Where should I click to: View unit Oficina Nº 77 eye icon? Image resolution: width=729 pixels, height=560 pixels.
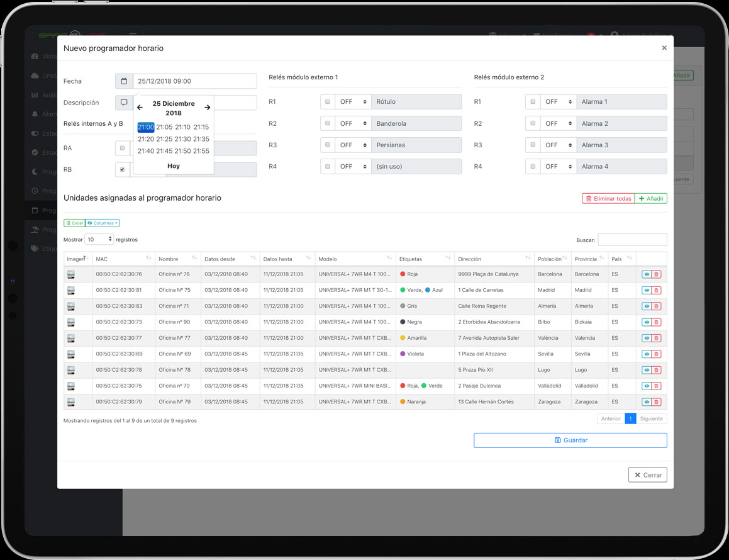tap(646, 338)
